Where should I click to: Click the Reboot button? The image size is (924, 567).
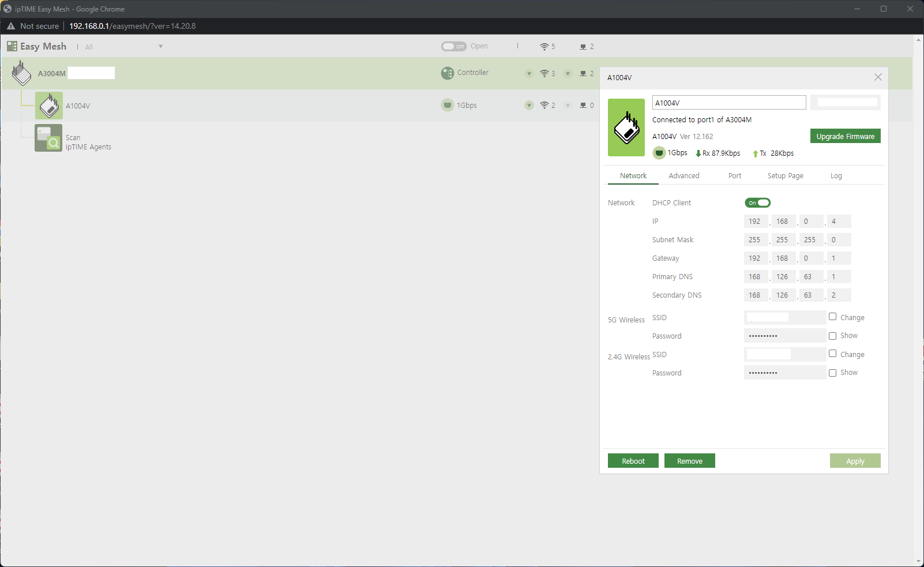point(633,461)
